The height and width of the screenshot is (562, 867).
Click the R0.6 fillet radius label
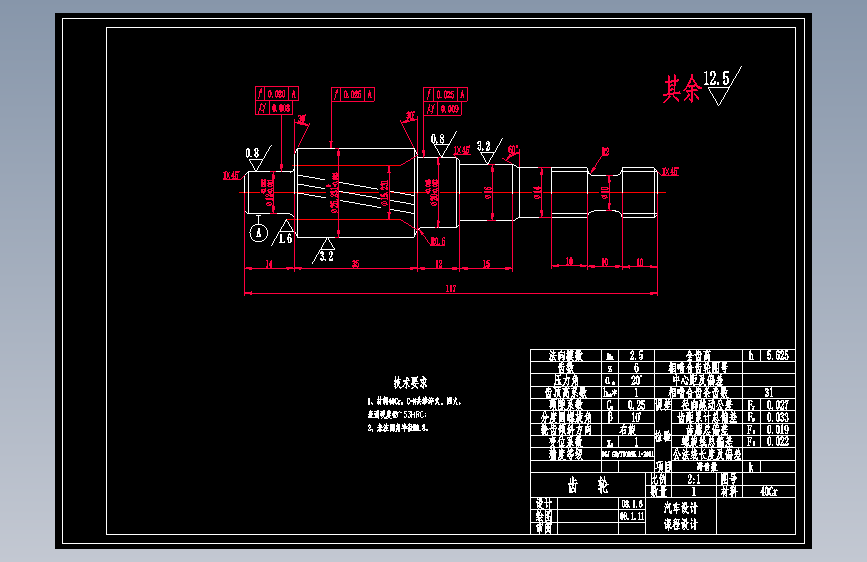click(x=437, y=241)
